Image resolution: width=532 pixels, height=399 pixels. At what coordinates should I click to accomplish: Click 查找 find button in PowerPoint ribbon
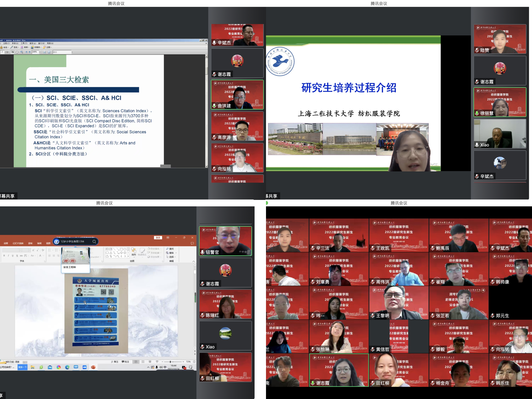click(170, 249)
